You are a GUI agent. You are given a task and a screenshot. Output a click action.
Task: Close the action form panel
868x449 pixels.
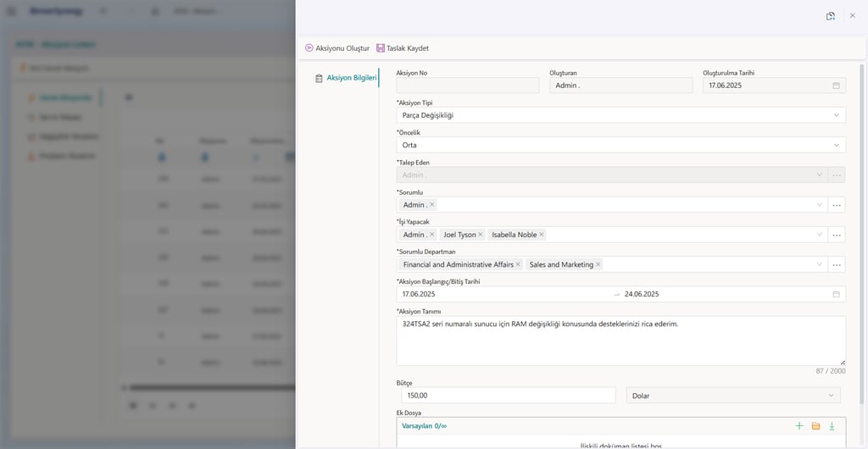(853, 15)
